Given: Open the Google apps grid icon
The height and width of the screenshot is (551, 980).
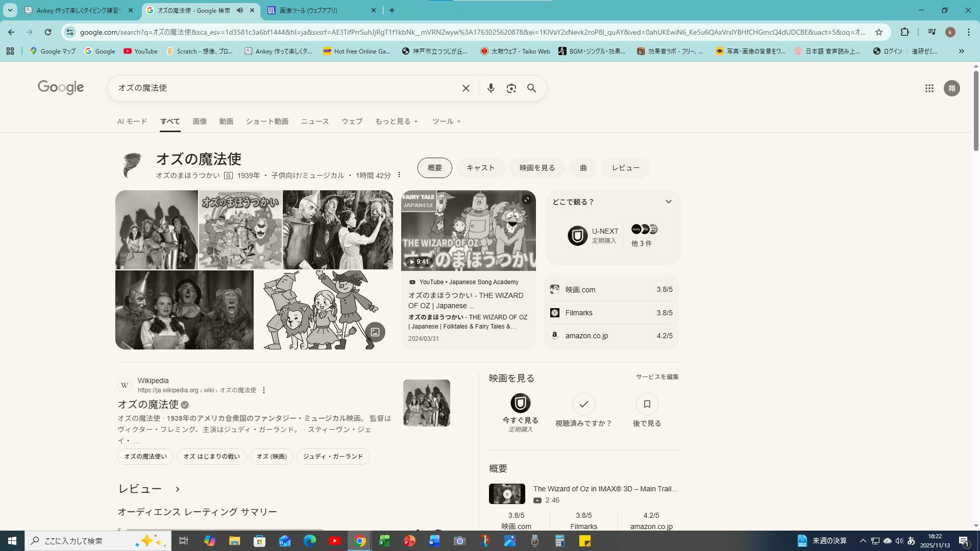Looking at the screenshot, I should pyautogui.click(x=929, y=88).
